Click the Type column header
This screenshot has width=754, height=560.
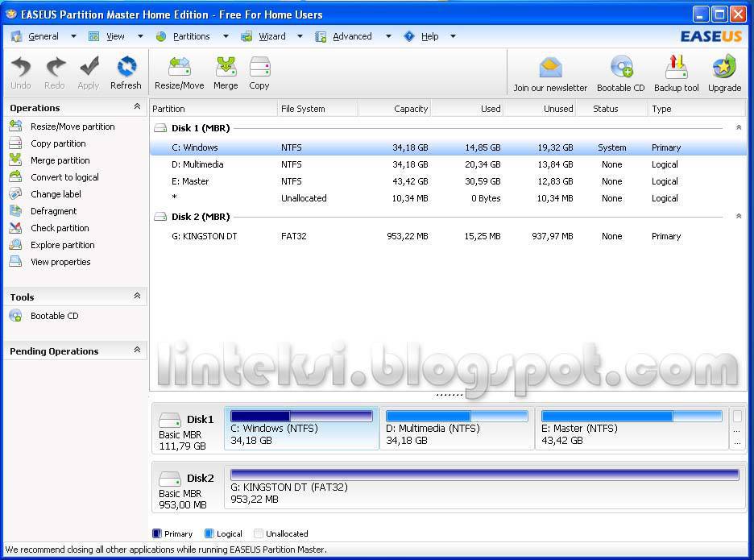[697, 109]
